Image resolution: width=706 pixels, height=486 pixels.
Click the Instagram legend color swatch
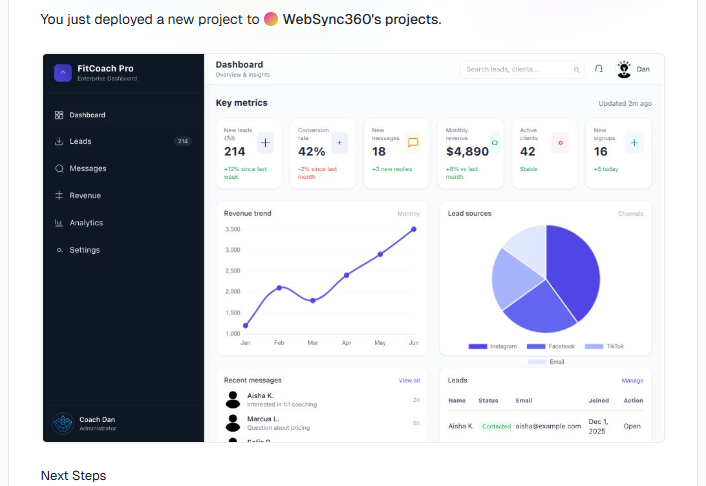pyautogui.click(x=477, y=347)
